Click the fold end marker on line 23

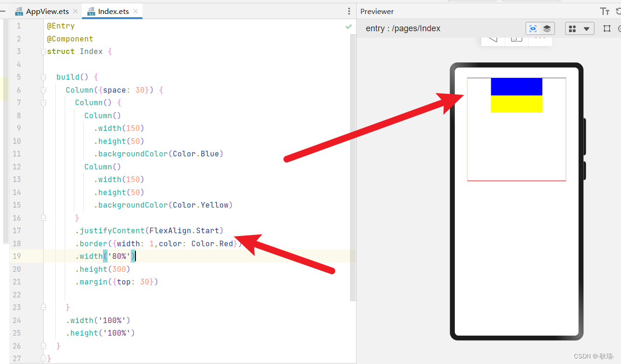point(43,307)
